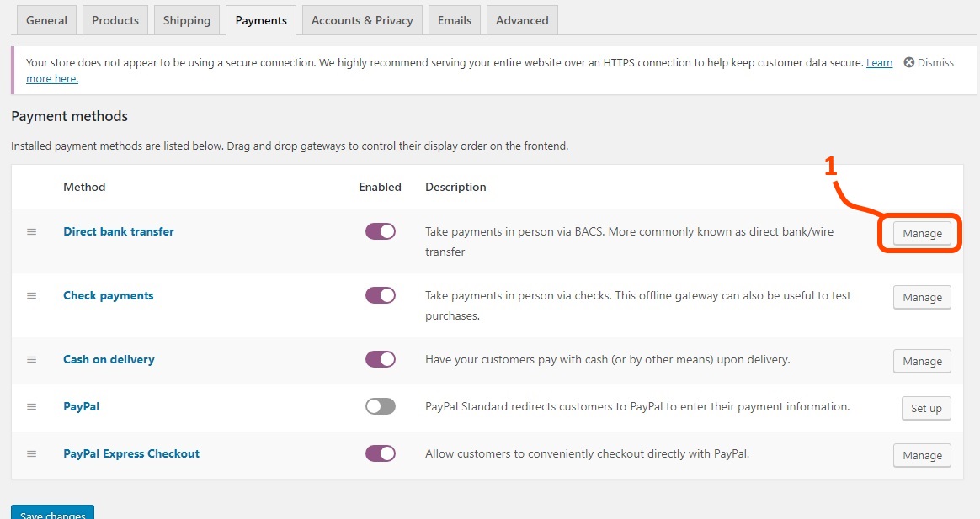Click the Save changes button
The width and height of the screenshot is (980, 519).
[x=52, y=513]
